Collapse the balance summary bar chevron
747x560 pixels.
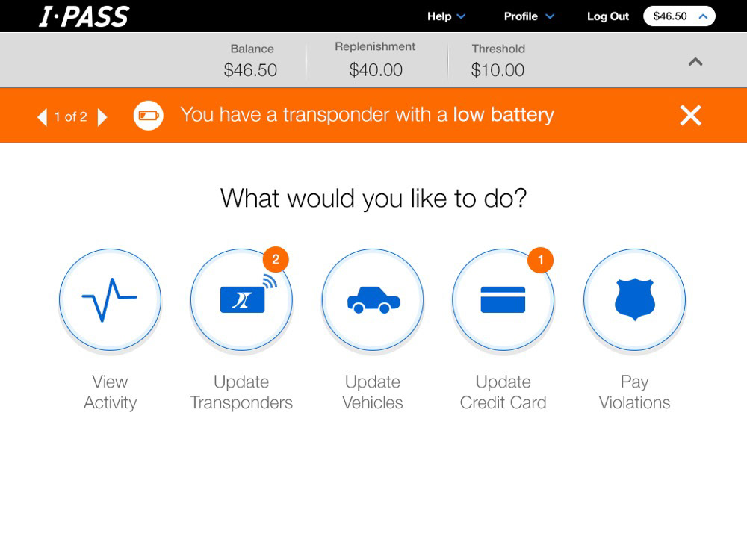[x=695, y=62]
